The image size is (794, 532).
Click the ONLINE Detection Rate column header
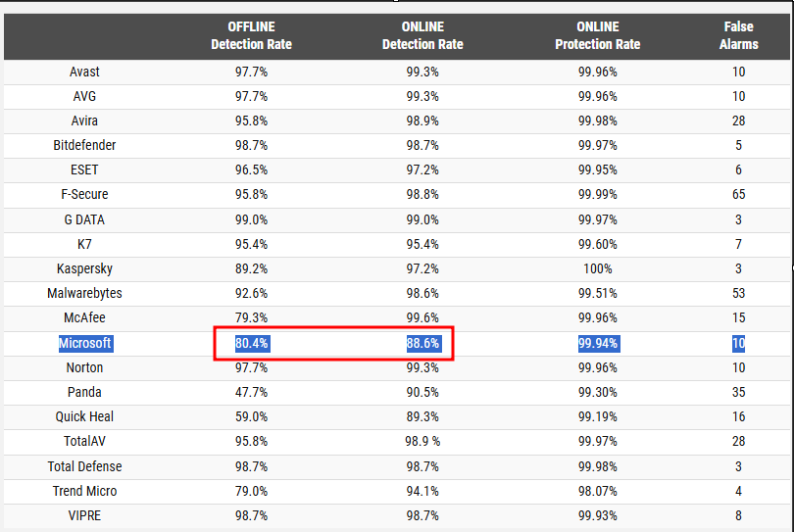click(422, 35)
